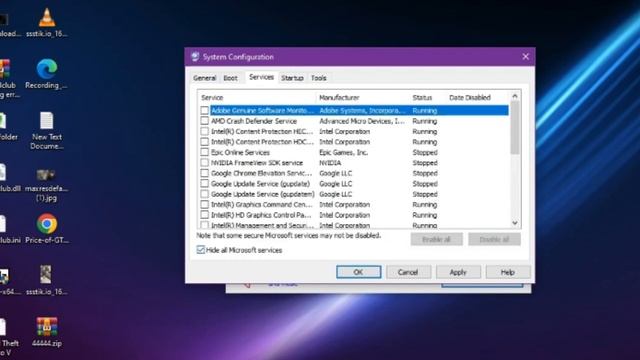This screenshot has width=640, height=360.
Task: Click the scrollbar down arrow in services list
Action: click(x=515, y=223)
